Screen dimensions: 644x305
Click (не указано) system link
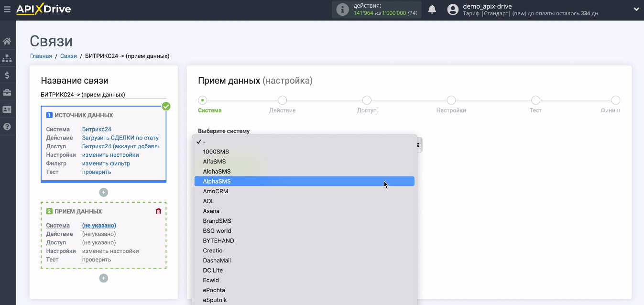(x=99, y=225)
